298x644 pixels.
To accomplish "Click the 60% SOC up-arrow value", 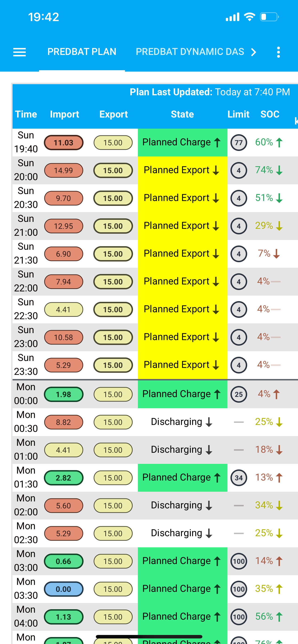I will pyautogui.click(x=269, y=142).
